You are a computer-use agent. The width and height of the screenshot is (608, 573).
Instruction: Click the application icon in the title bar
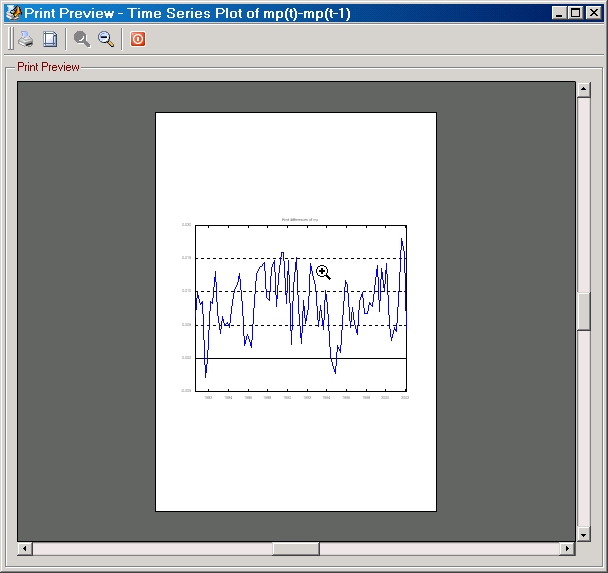(x=14, y=13)
